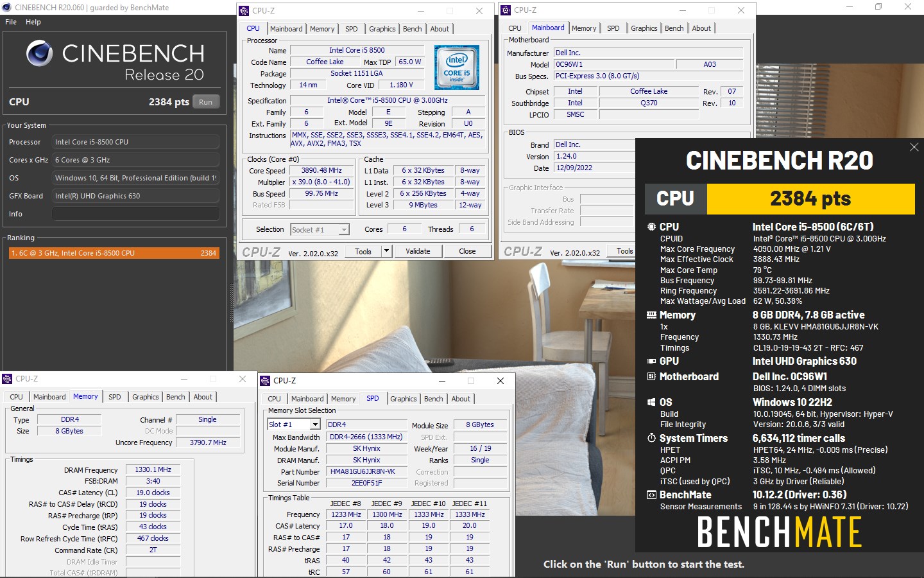Click the GPU icon in BenchMate panel
The image size is (924, 578).
[651, 361]
